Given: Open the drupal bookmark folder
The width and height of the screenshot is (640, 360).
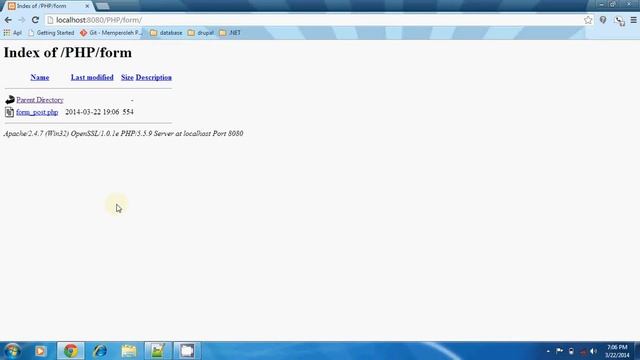Looking at the screenshot, I should click(x=201, y=33).
